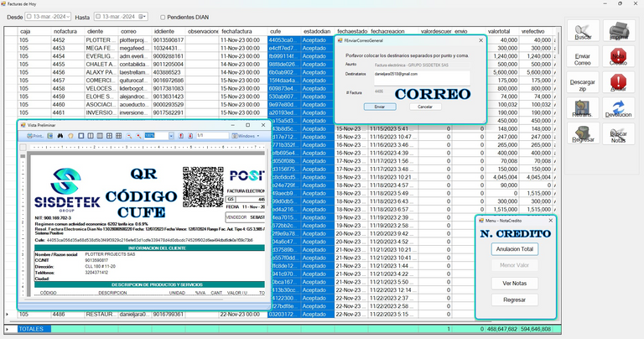Select client cell CHALET A...

101,64
